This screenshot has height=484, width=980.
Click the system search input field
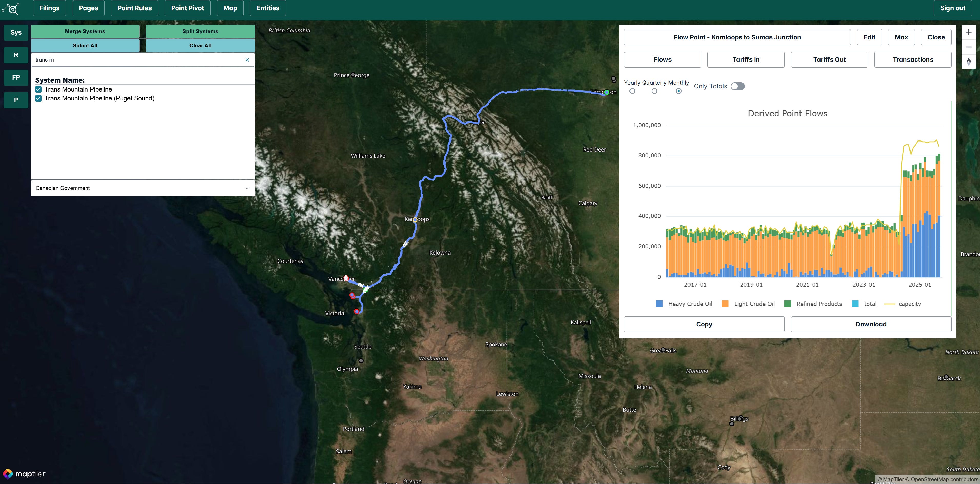137,60
